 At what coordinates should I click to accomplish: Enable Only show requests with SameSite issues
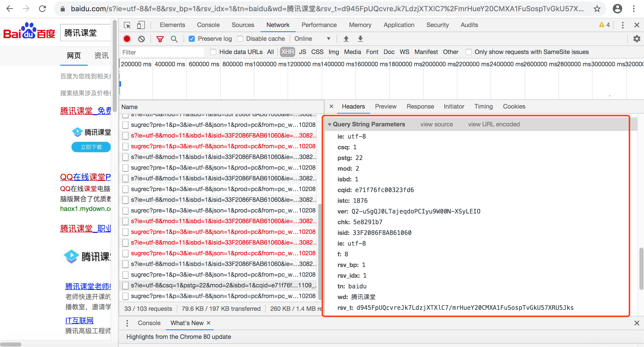(x=468, y=52)
